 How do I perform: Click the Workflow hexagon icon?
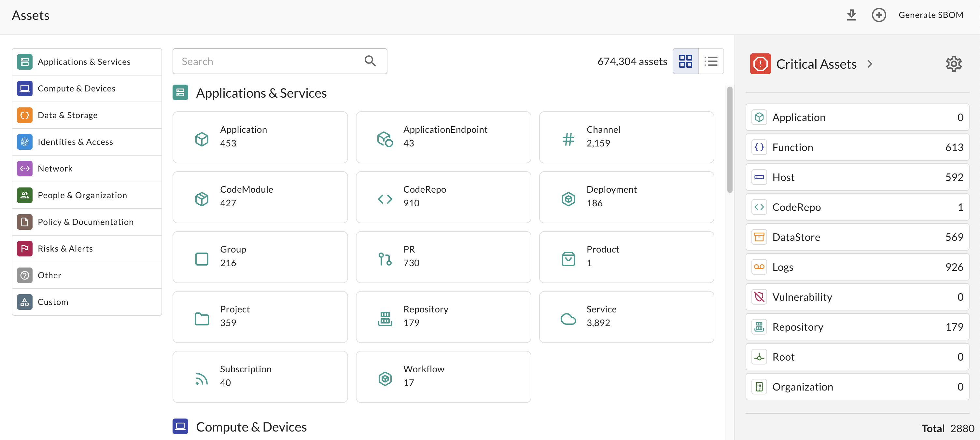click(x=385, y=379)
